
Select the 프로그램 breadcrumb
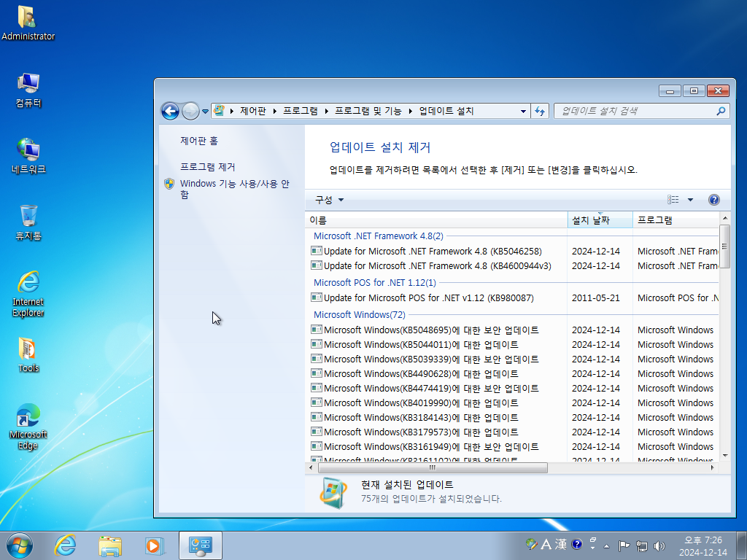(x=300, y=111)
